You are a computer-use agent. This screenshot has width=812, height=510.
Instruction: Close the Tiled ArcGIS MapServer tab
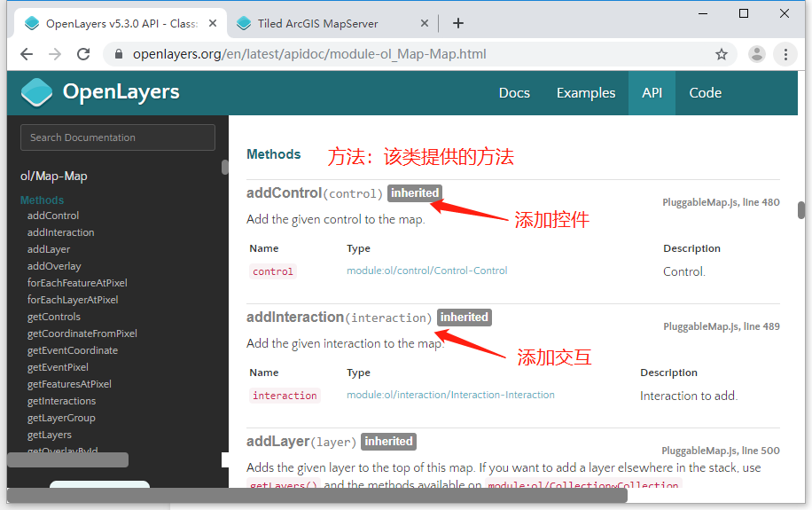tap(424, 23)
